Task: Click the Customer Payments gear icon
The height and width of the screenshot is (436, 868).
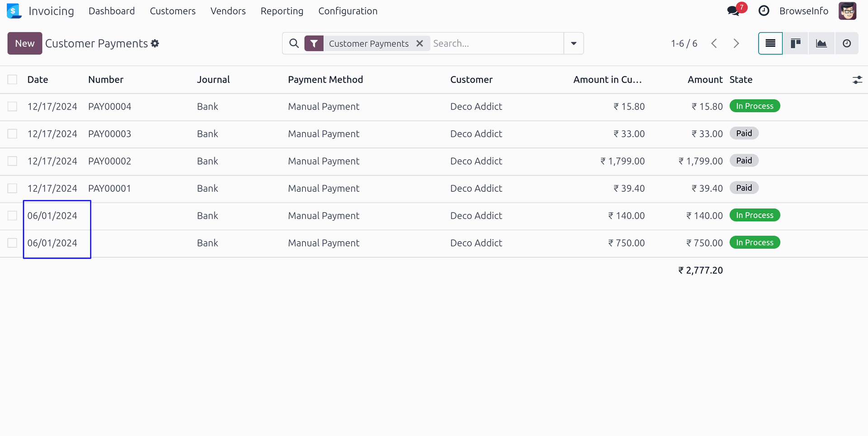Action: click(155, 43)
